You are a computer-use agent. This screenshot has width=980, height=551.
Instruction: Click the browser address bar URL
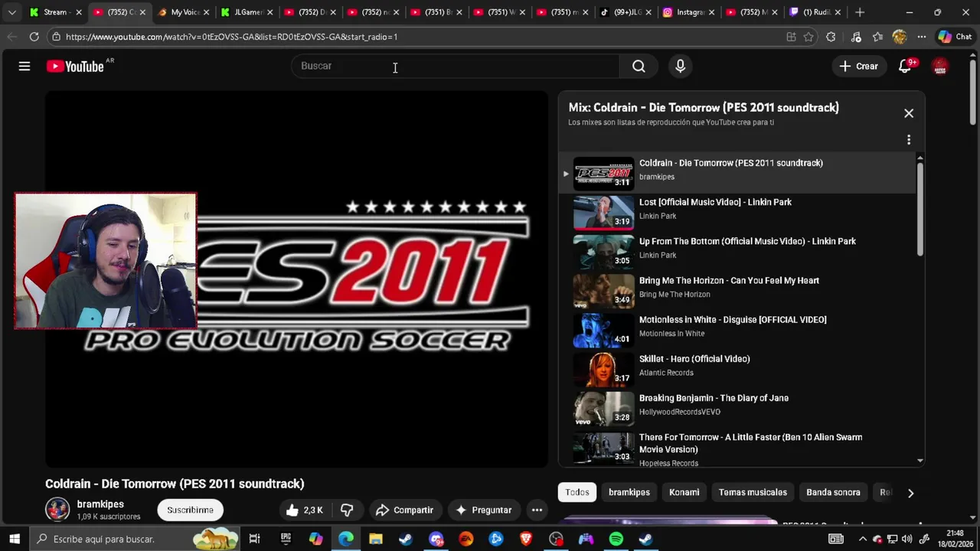(231, 37)
